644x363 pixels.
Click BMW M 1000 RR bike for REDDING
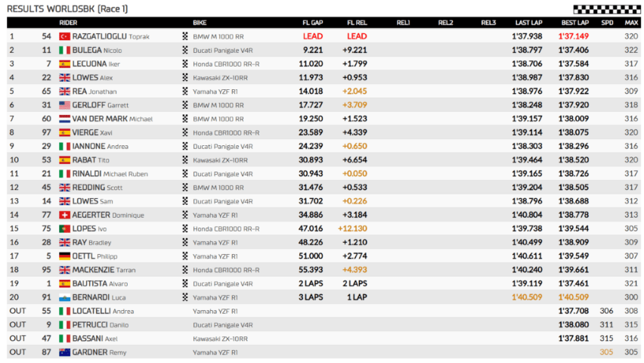(x=218, y=188)
